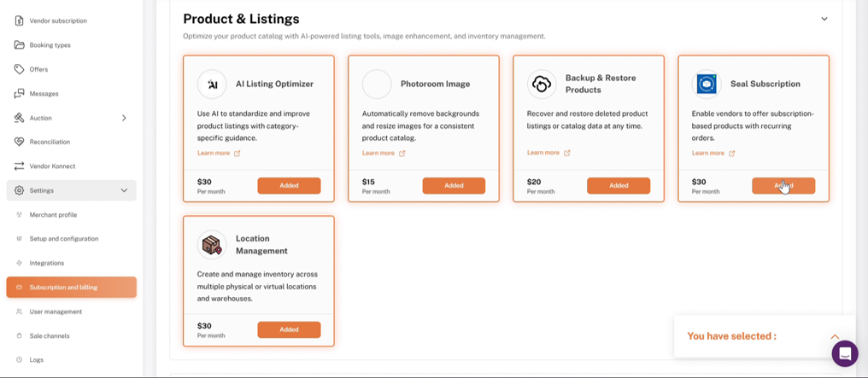Collapse the Product & Listings section chevron
This screenshot has width=868, height=378.
click(824, 19)
